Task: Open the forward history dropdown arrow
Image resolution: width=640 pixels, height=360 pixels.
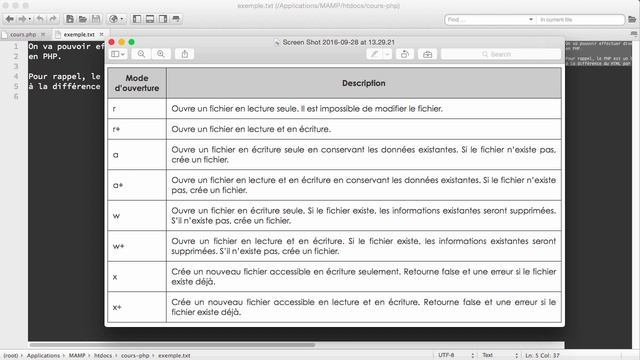Action: (x=30, y=19)
